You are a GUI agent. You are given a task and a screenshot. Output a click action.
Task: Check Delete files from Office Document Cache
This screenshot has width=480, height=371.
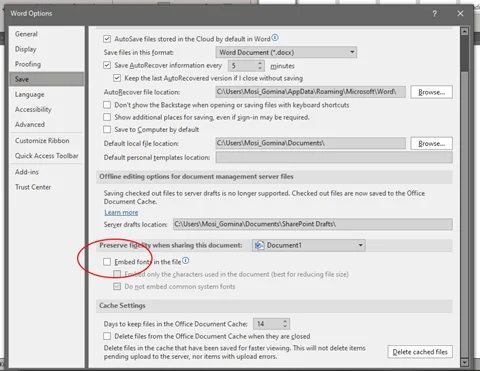[x=107, y=336]
